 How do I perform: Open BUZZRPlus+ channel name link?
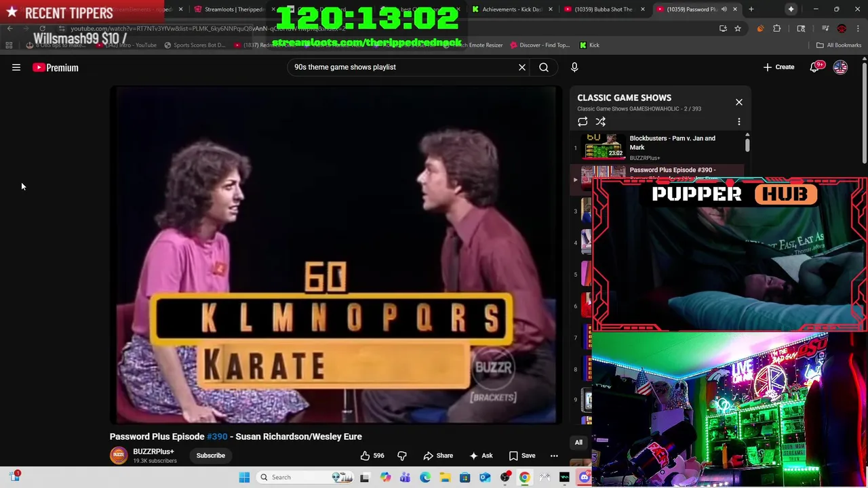153,451
